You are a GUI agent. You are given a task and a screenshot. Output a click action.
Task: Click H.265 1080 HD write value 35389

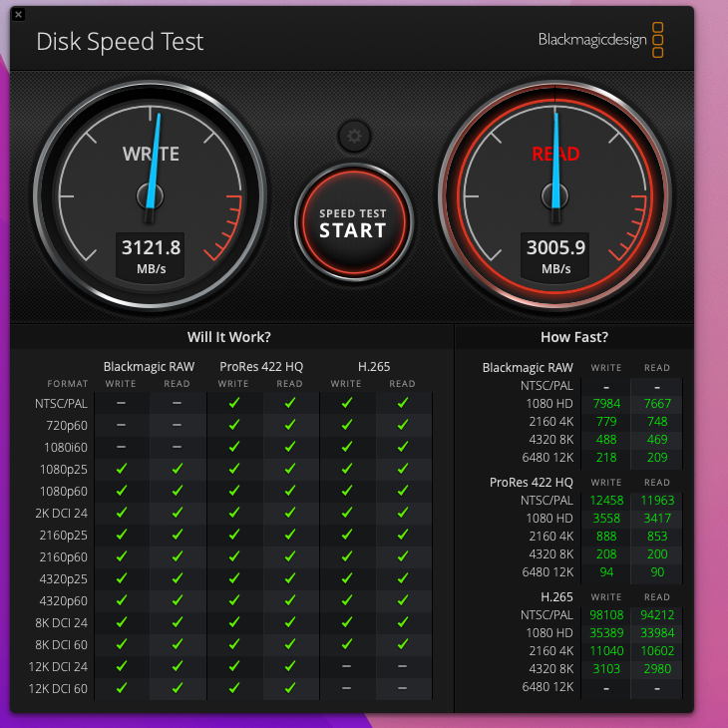[x=606, y=633]
